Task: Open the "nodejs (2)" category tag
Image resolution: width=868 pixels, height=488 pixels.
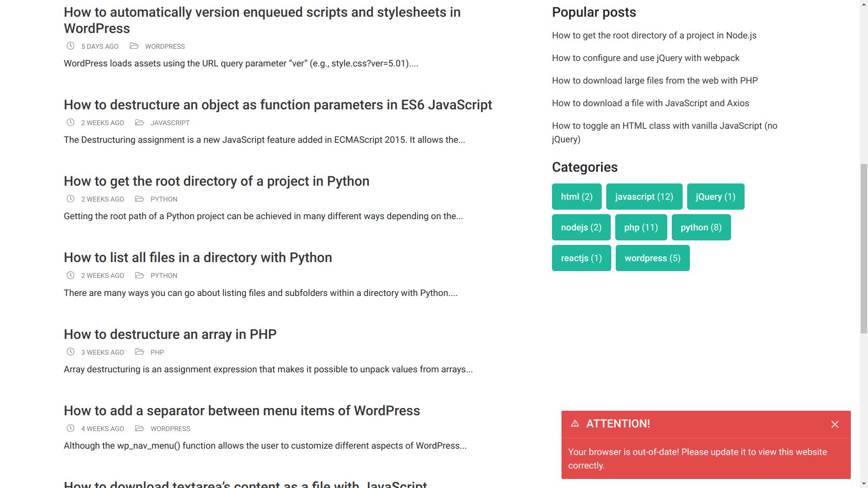Action: 581,227
